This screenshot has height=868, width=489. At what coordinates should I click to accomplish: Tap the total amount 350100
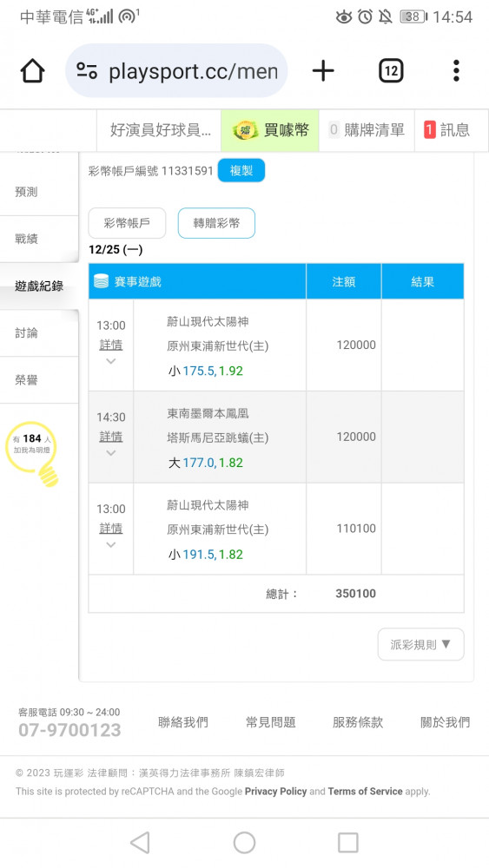(x=355, y=594)
